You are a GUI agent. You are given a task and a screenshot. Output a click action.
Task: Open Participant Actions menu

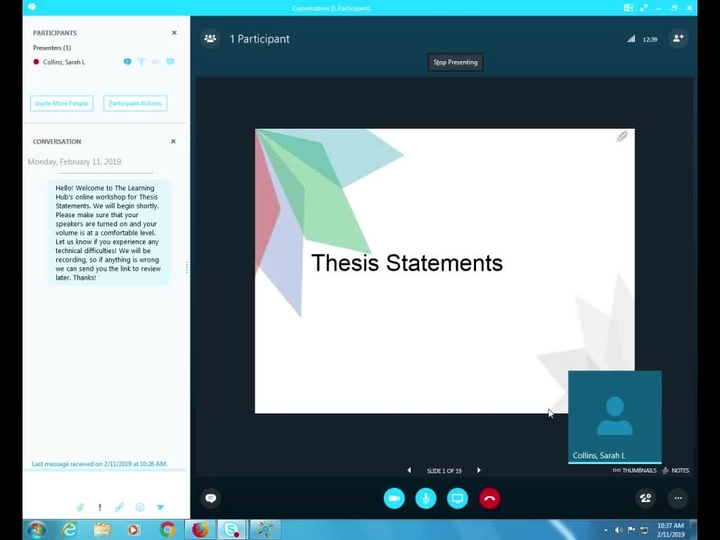pyautogui.click(x=135, y=103)
